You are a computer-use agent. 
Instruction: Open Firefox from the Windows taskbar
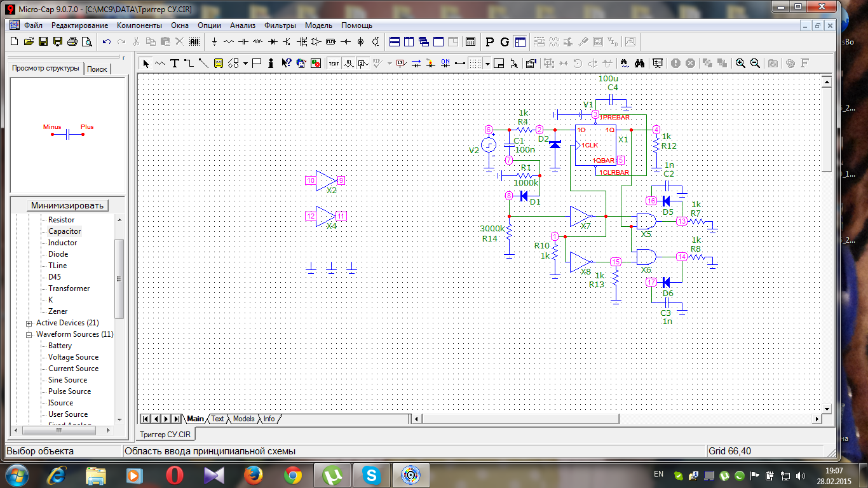pyautogui.click(x=253, y=475)
